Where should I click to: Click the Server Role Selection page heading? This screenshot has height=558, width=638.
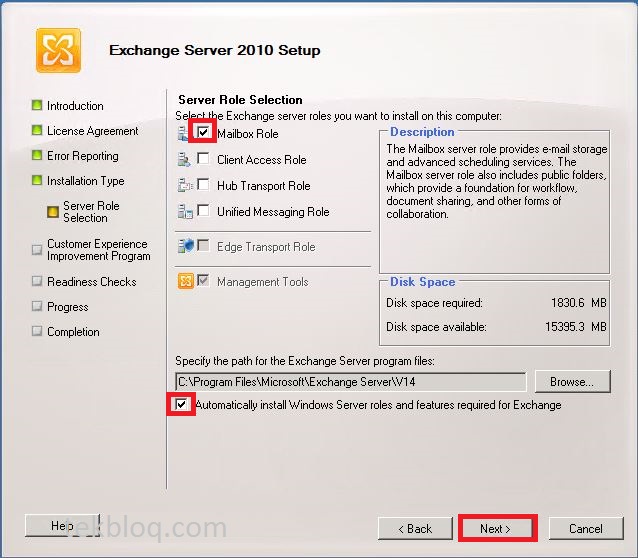tap(240, 100)
